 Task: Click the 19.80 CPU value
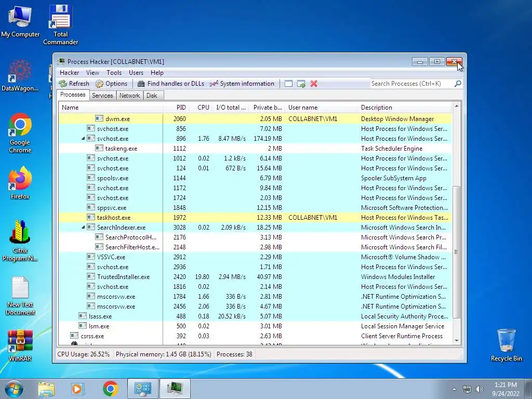202,277
